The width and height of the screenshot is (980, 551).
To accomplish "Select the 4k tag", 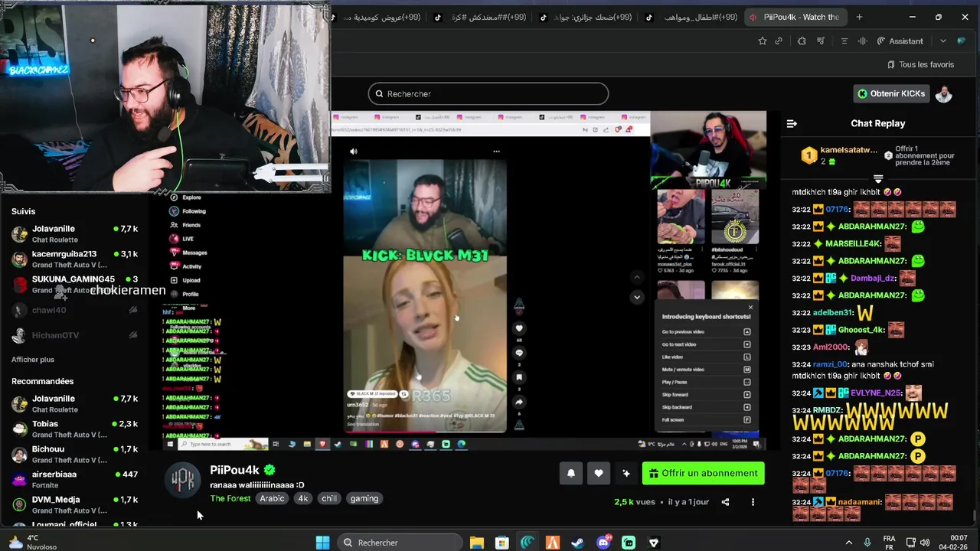I will coord(303,498).
